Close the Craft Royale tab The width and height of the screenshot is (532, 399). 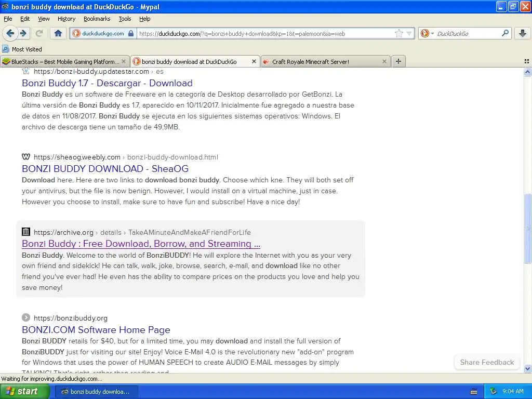tap(384, 61)
